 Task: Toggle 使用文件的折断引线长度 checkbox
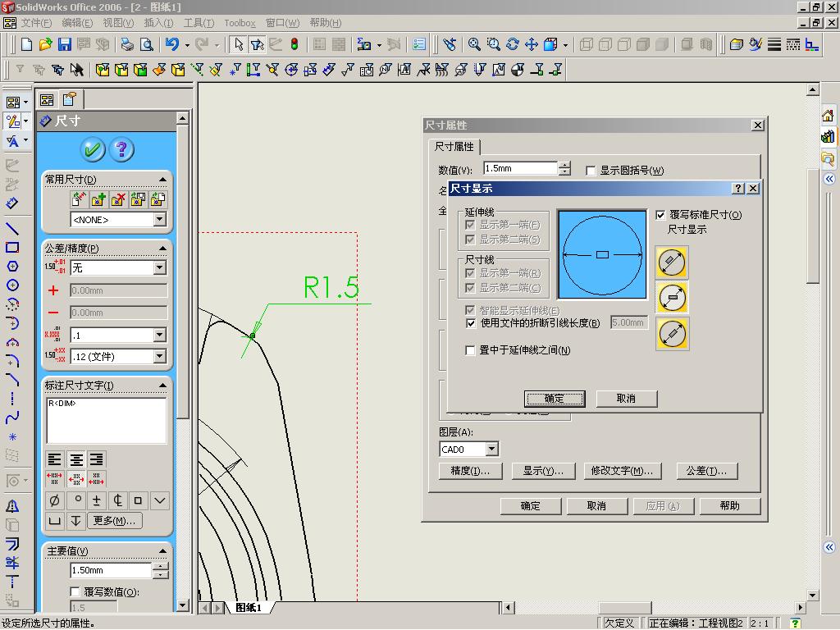point(470,323)
